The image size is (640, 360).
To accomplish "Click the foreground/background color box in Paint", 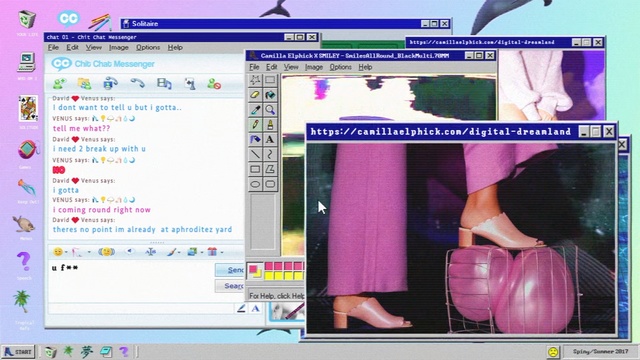I will 255,271.
